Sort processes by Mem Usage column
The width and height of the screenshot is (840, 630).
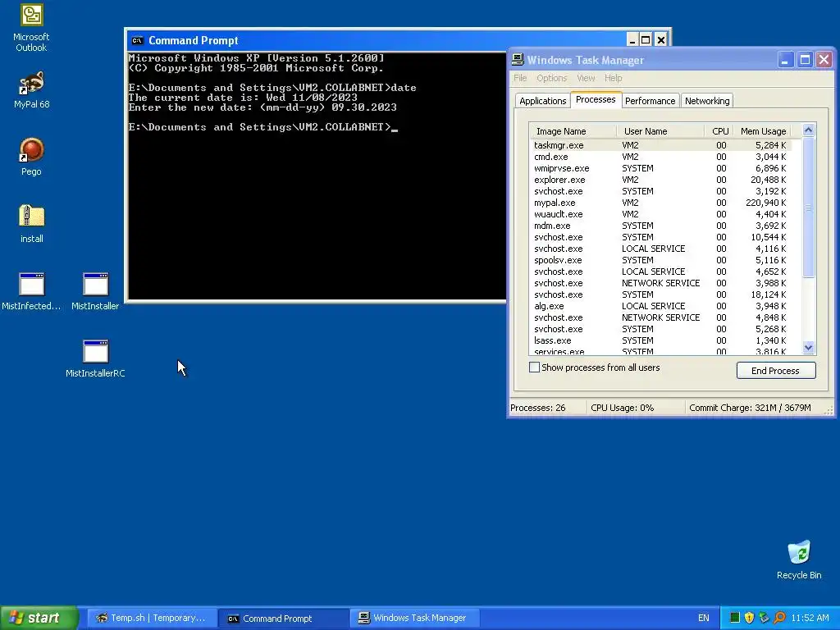point(764,131)
